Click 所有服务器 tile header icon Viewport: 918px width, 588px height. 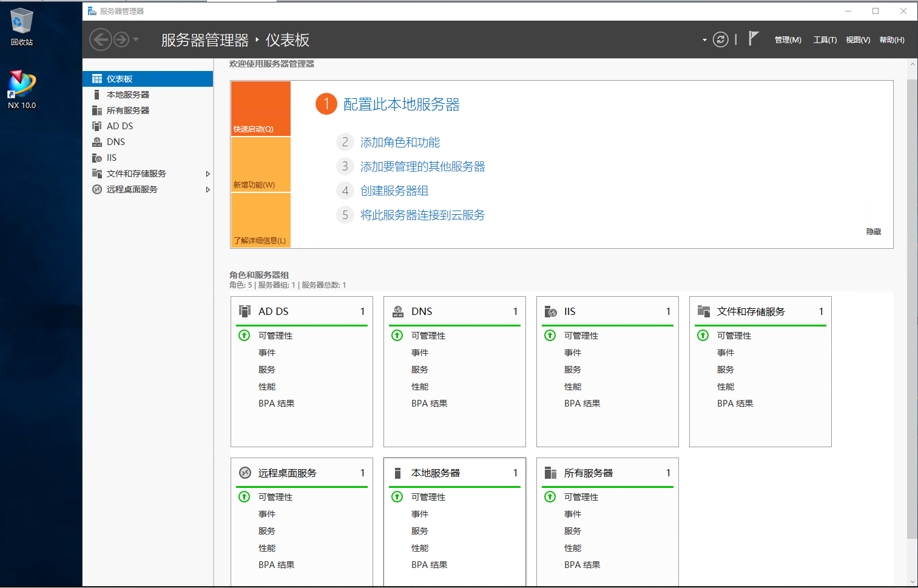coord(550,473)
